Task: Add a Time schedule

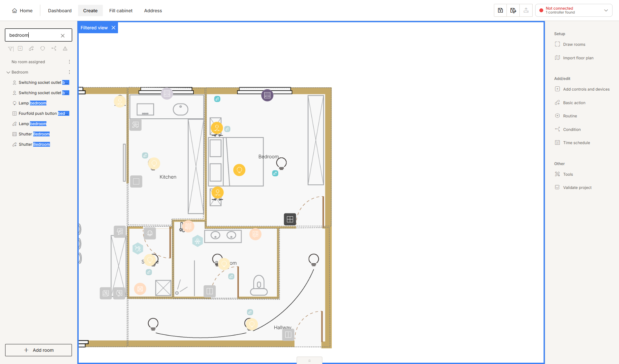Action: point(572,143)
